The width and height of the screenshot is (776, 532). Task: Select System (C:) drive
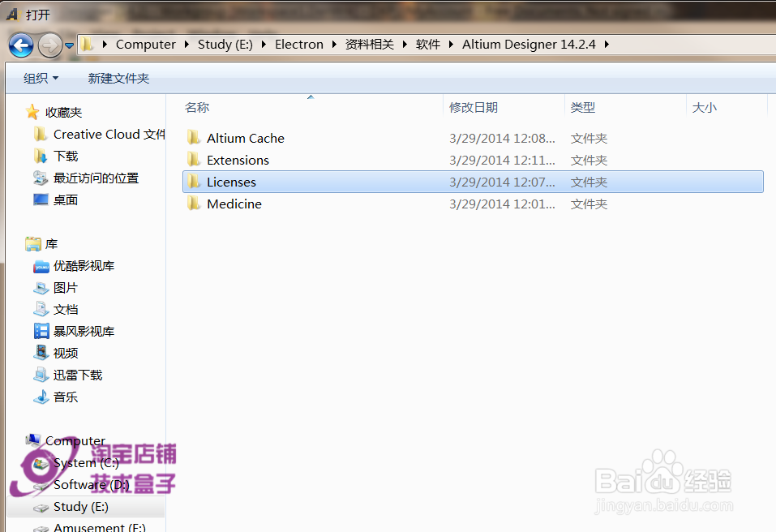pyautogui.click(x=86, y=463)
